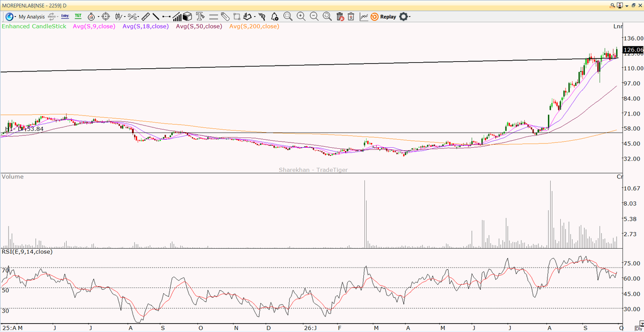Image resolution: width=644 pixels, height=332 pixels.
Task: Expand the hand layers tool dropdown
Action: (255, 17)
